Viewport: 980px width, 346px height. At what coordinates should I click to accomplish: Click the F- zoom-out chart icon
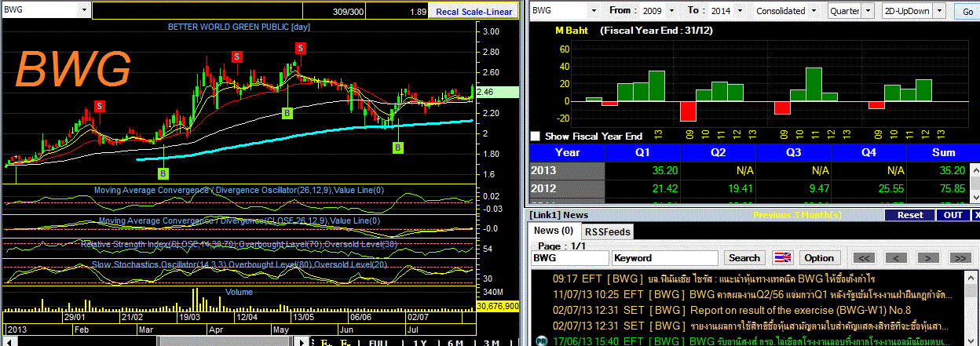[x=346, y=343]
